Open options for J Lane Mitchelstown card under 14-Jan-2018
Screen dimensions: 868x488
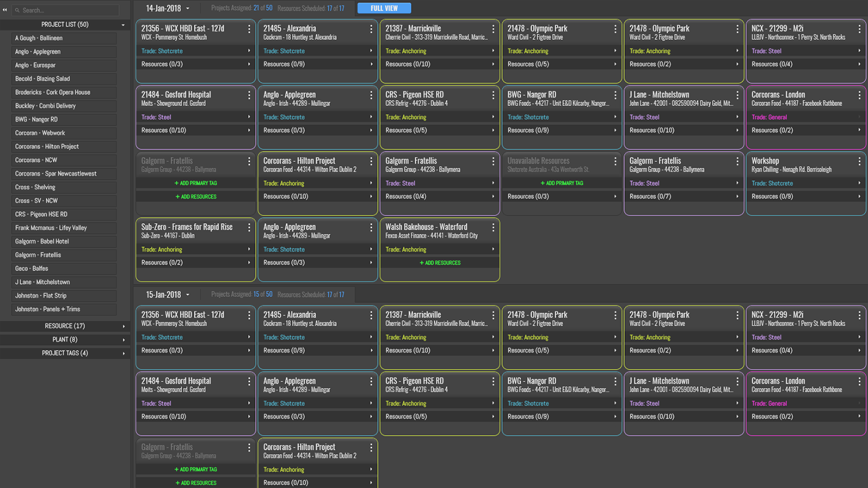coord(737,95)
